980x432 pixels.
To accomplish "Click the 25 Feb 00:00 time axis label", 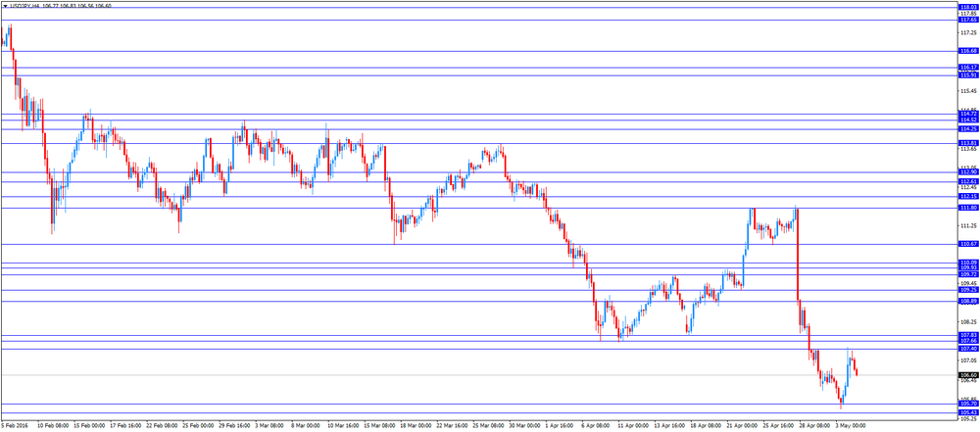I will [199, 425].
